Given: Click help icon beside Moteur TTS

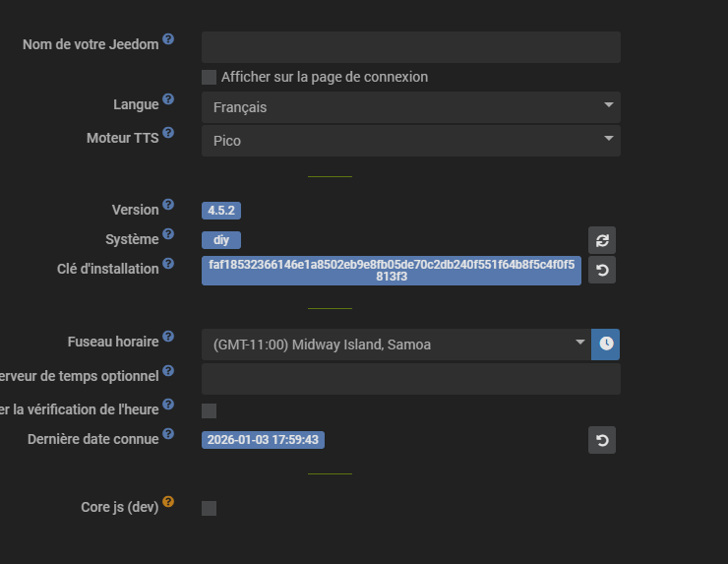Looking at the screenshot, I should [168, 133].
